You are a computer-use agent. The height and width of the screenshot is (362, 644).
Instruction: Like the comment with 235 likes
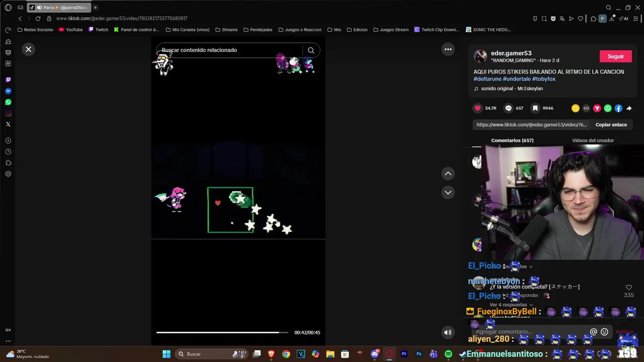(628, 288)
